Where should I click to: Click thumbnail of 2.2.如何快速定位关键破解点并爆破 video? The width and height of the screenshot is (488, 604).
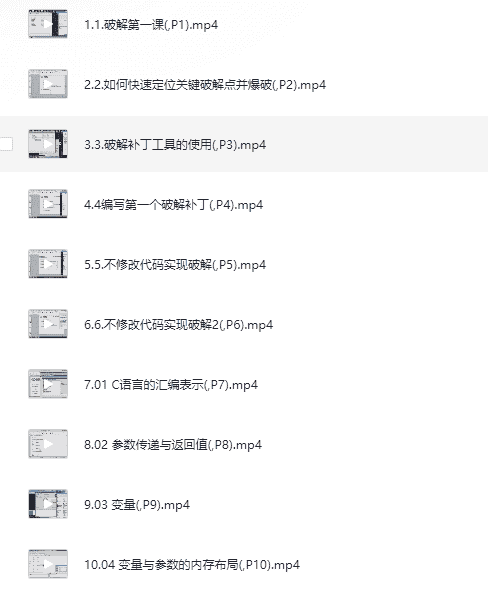[48, 84]
